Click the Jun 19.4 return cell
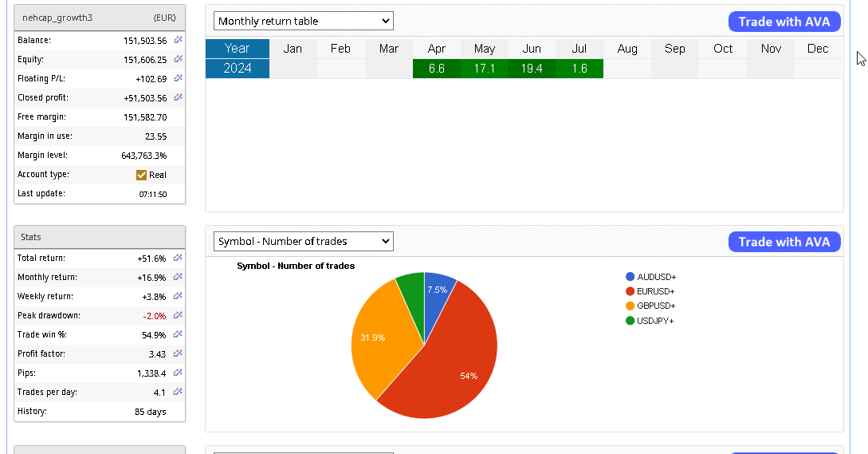868x454 pixels. click(532, 69)
